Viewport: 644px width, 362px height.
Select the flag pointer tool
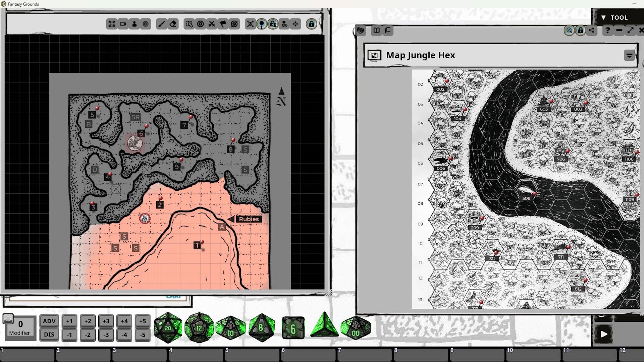[222, 24]
